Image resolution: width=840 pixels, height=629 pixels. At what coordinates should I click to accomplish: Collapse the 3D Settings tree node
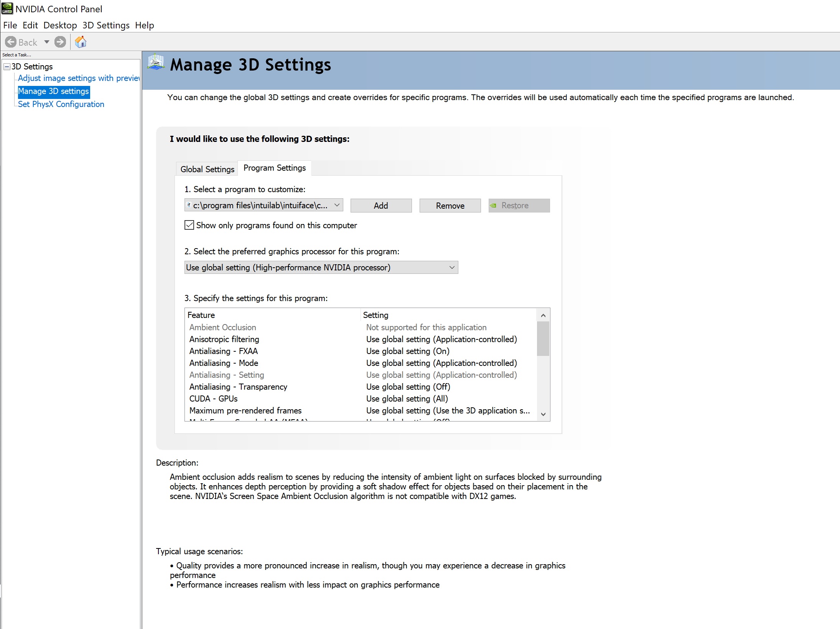7,66
